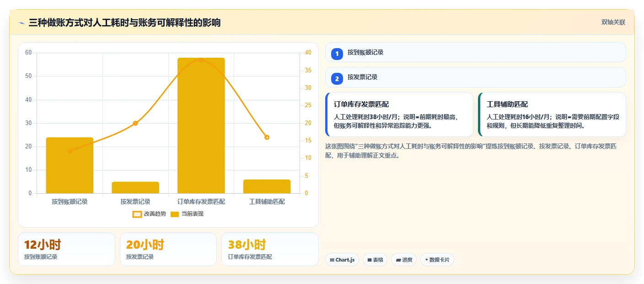Open the 按到账额记录 list item
644x284 pixels.
475,52
